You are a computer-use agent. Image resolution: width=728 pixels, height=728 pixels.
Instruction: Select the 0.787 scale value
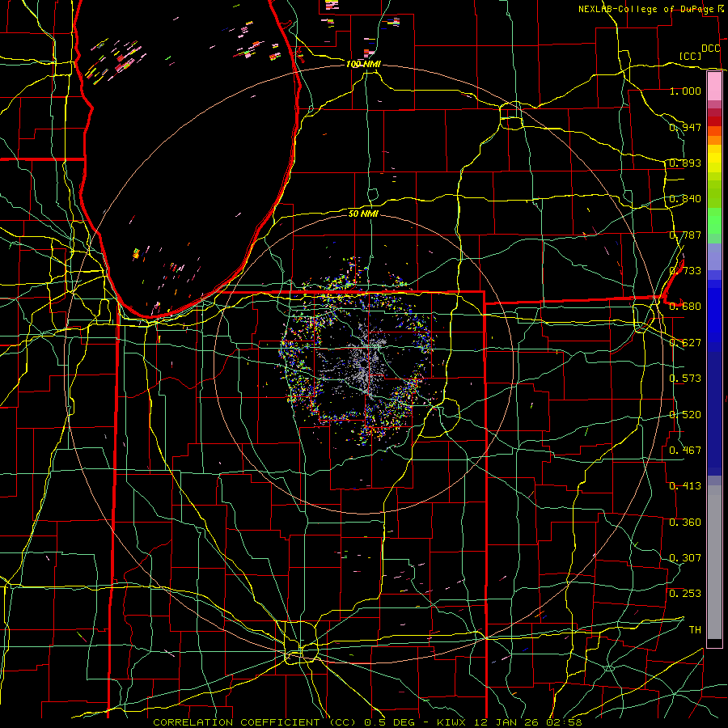[x=685, y=235]
